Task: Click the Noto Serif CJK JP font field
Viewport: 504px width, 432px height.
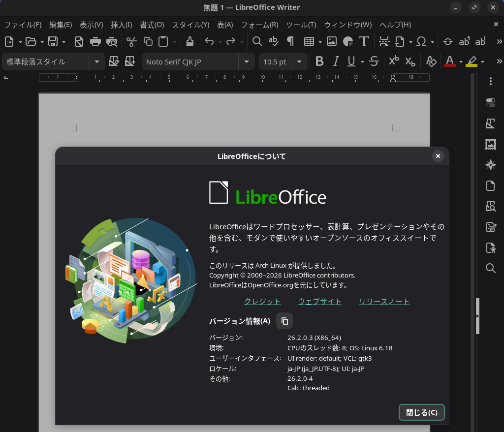Action: [x=189, y=62]
